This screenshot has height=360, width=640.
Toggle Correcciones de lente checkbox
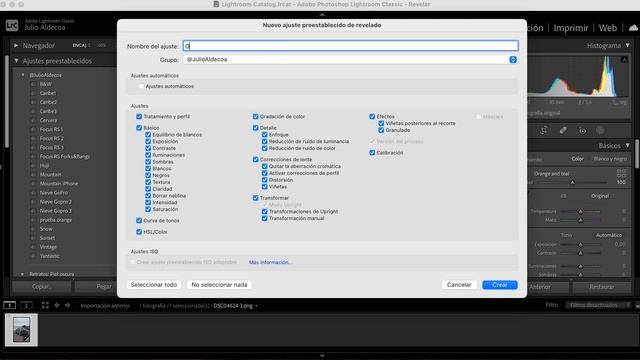pyautogui.click(x=256, y=160)
